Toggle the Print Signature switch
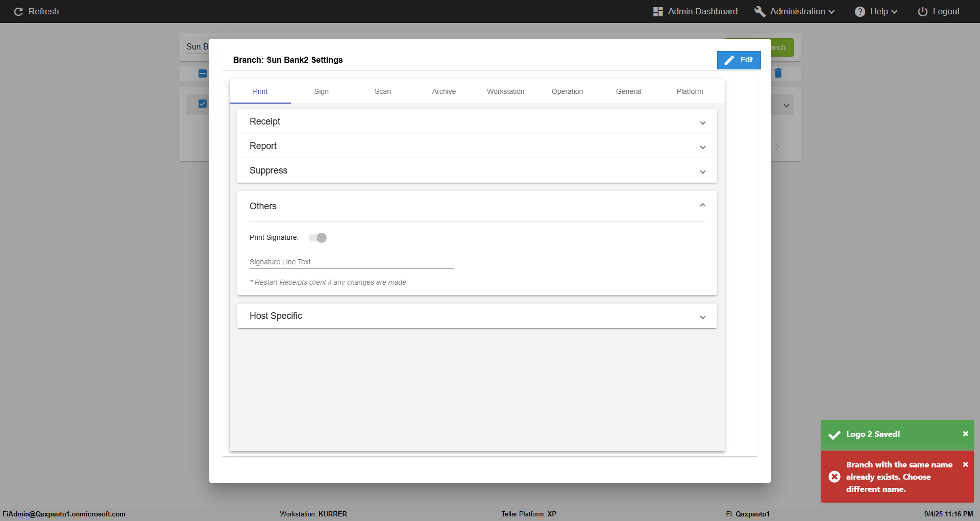This screenshot has width=980, height=521. [x=317, y=238]
